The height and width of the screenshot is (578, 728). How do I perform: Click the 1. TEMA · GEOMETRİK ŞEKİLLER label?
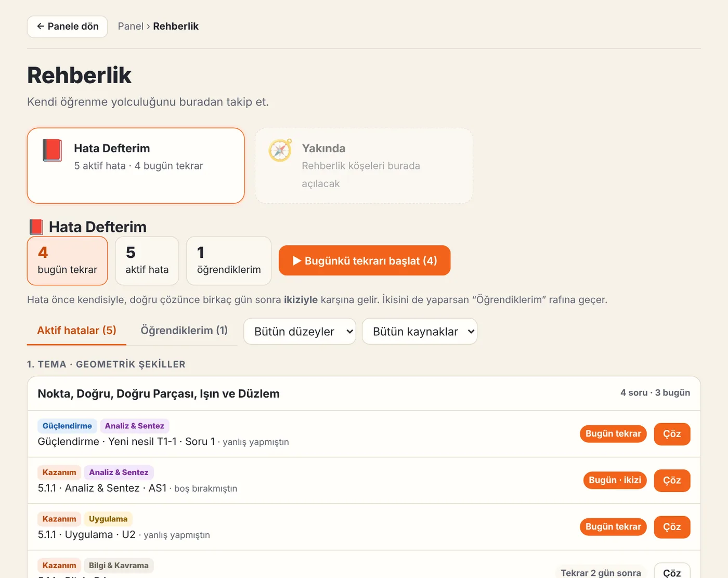coord(106,364)
